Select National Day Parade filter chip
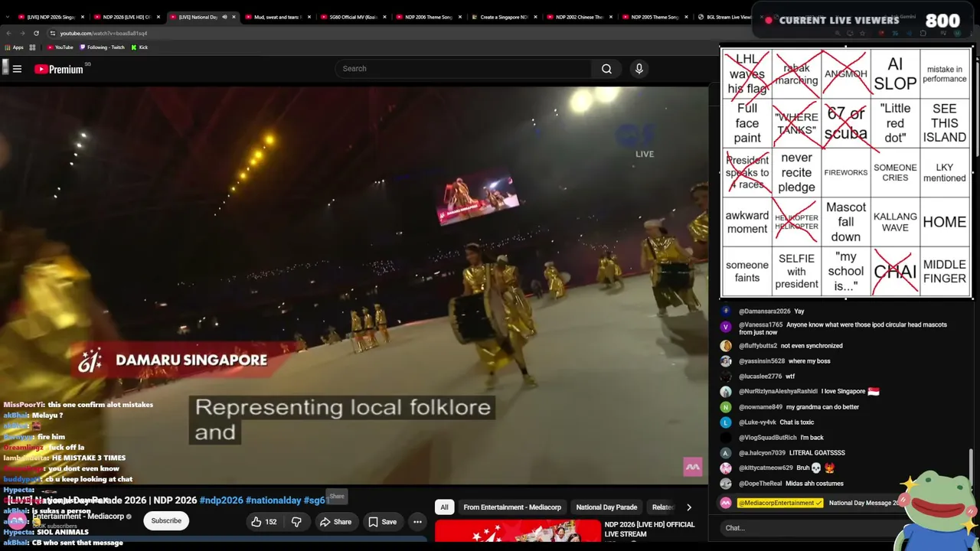Image resolution: width=980 pixels, height=551 pixels. point(606,507)
